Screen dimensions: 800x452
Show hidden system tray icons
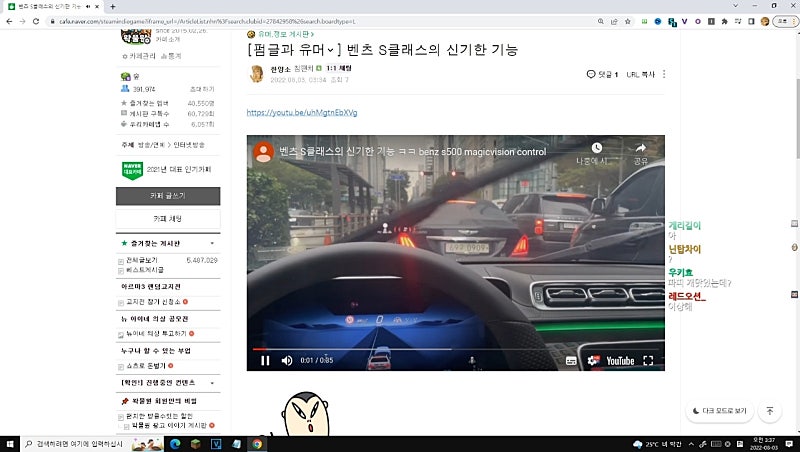point(691,444)
